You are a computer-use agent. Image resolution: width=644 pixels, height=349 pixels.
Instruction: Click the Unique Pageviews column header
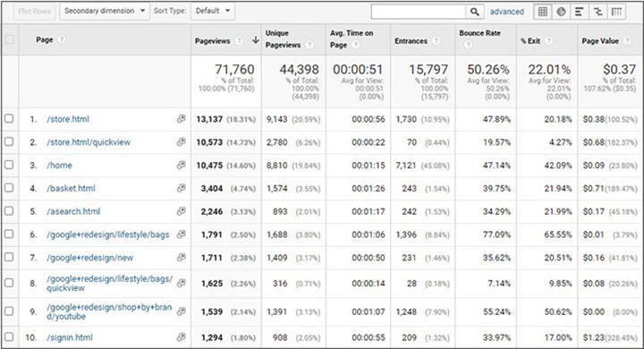[283, 39]
